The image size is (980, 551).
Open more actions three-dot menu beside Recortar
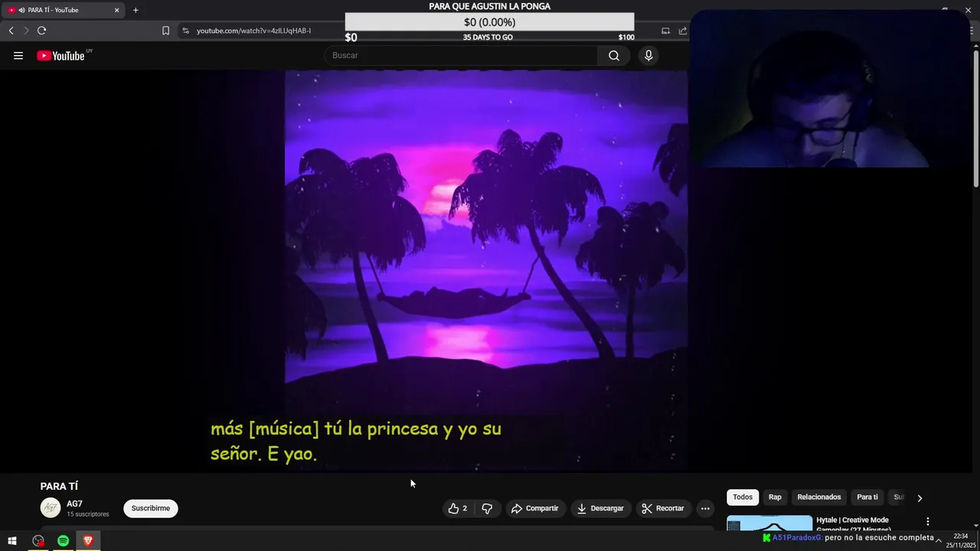point(705,508)
